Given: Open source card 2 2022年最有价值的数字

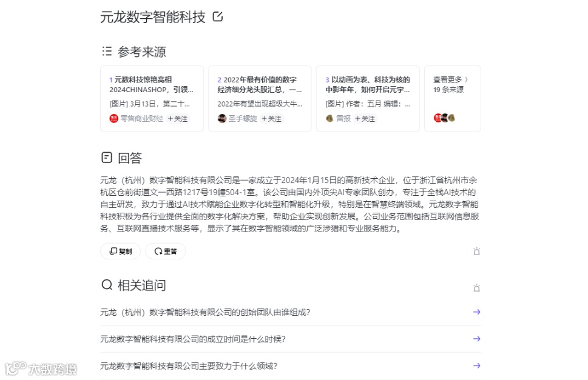Looking at the screenshot, I should point(260,98).
